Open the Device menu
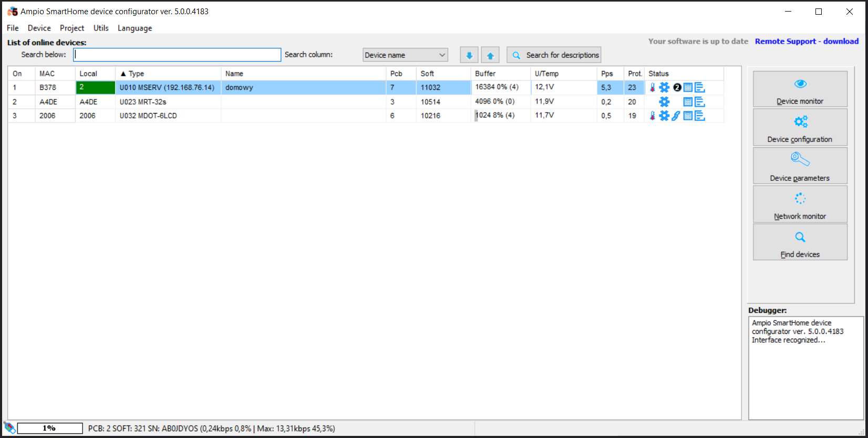Viewport: 868px width, 438px height. click(39, 28)
